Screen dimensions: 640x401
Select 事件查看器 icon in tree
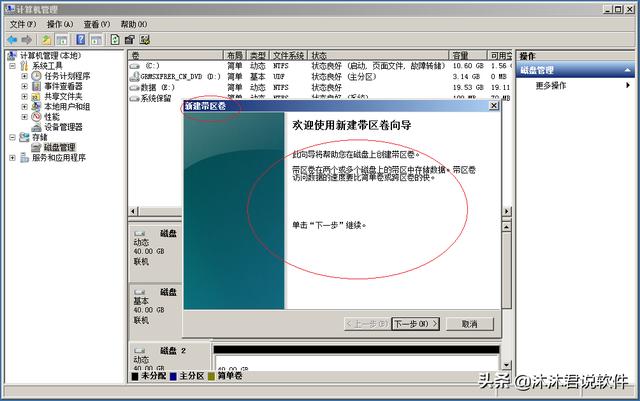point(36,86)
